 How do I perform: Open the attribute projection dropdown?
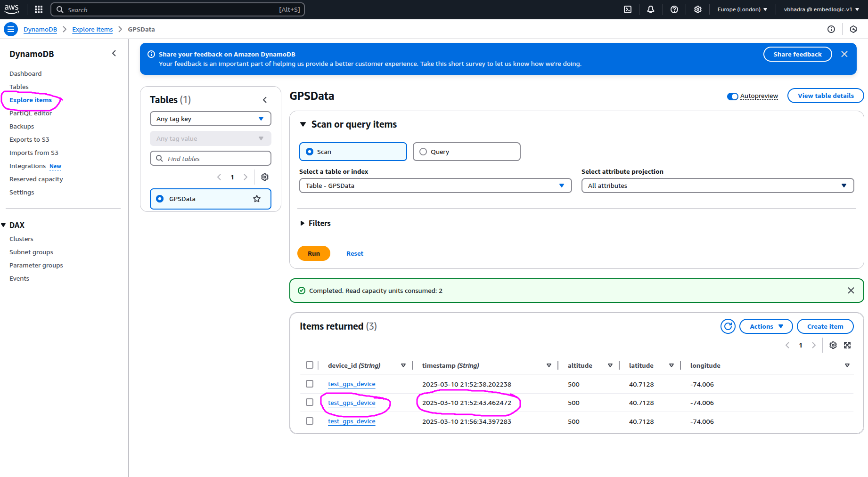click(717, 186)
